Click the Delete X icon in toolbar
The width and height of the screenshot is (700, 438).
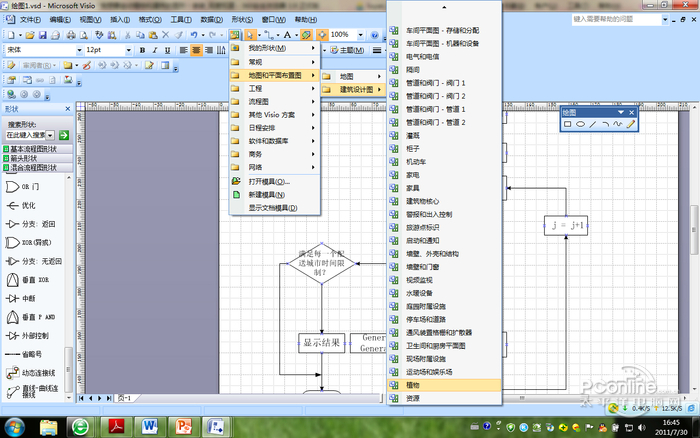tap(166, 35)
